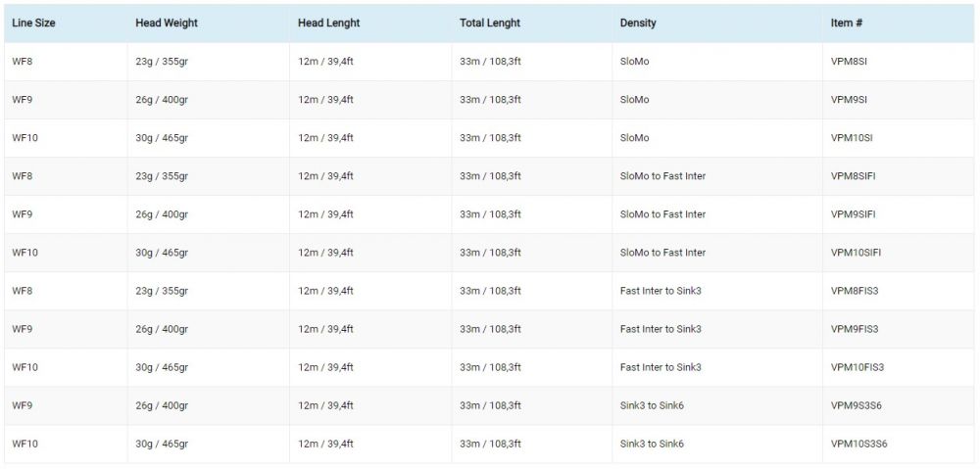This screenshot has height=469, width=980.
Task: Select item number VPM8SI
Action: click(849, 62)
